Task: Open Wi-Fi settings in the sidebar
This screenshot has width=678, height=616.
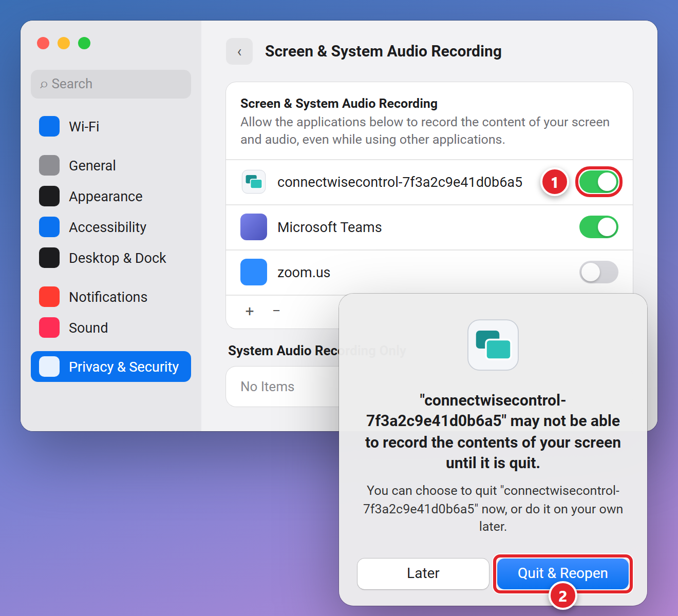Action: coord(111,126)
